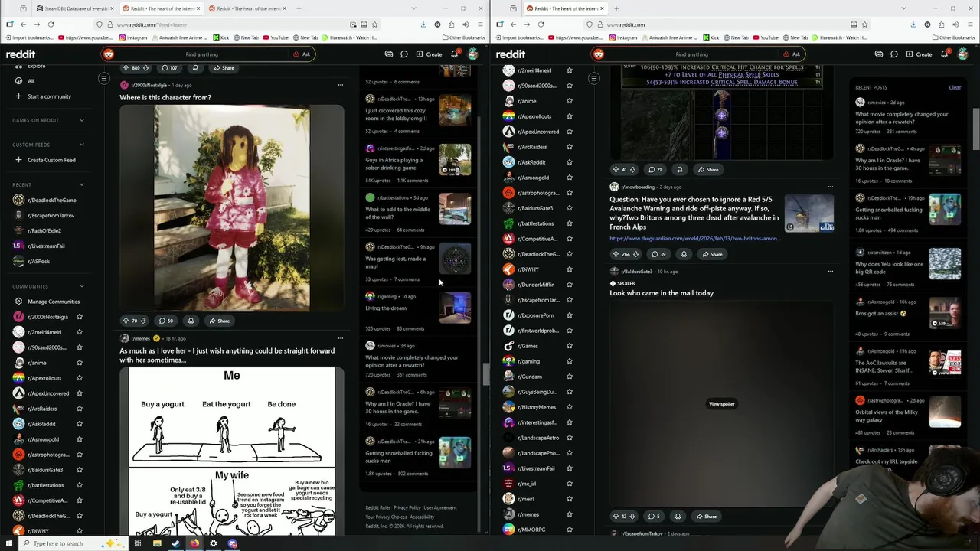Give award on the character post
This screenshot has width=980, height=551.
[191, 321]
